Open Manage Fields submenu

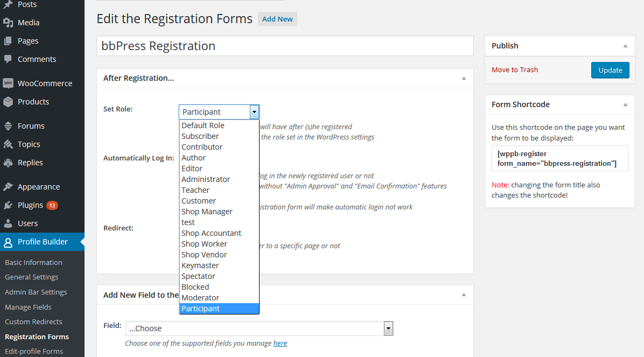29,307
